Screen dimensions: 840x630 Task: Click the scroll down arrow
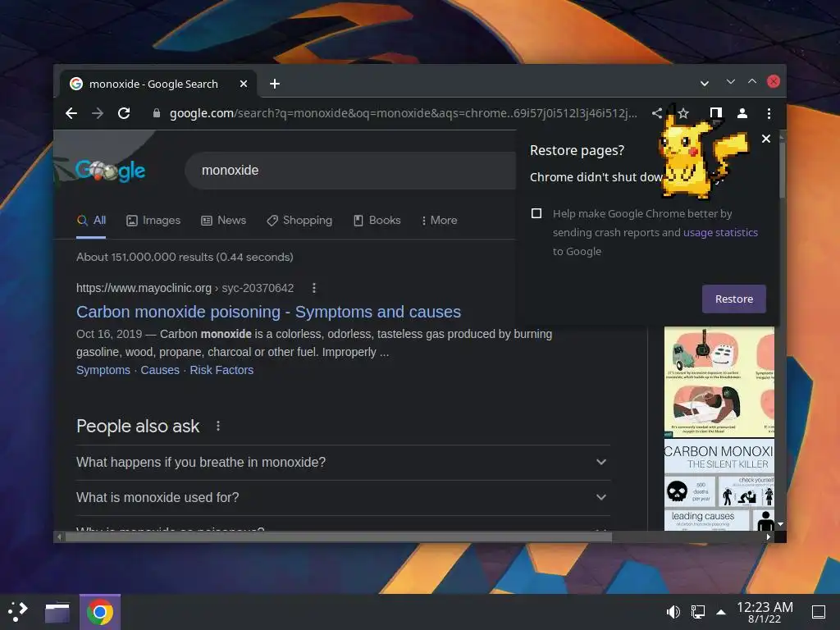(x=781, y=524)
